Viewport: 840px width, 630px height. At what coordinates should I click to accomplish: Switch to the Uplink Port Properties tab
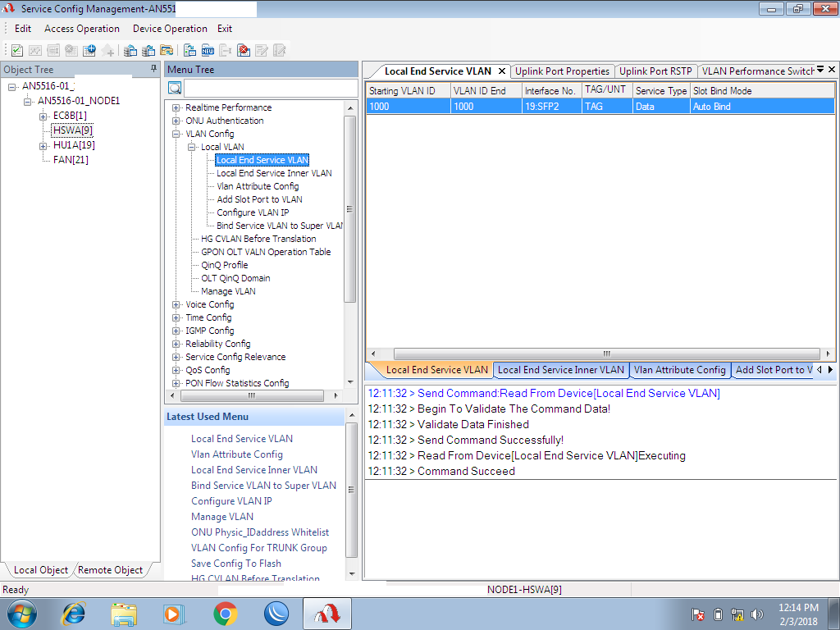click(x=562, y=71)
